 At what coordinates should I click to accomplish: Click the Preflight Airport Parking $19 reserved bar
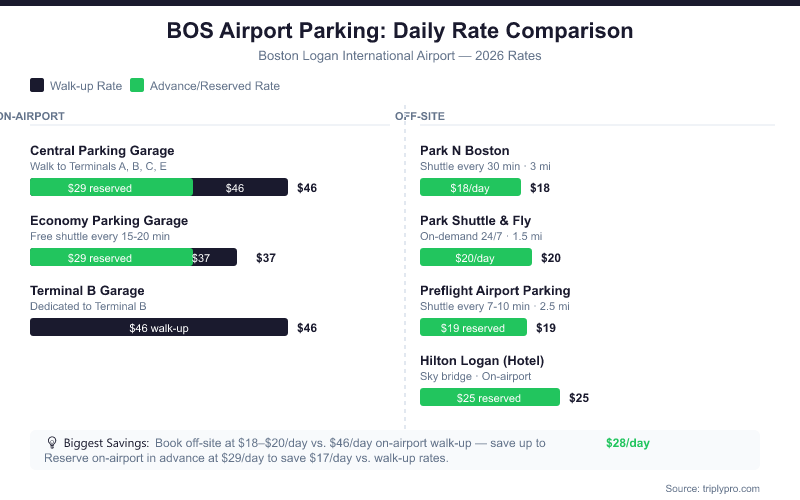pos(473,327)
